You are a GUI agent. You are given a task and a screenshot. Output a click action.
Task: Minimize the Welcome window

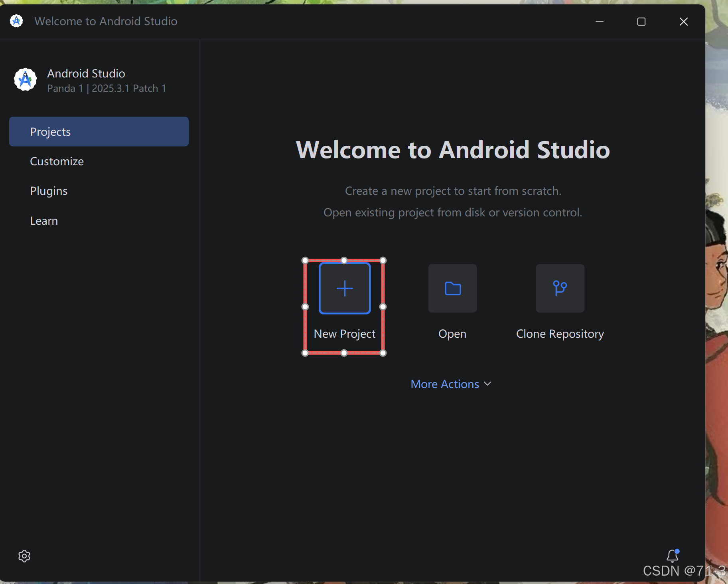[600, 21]
